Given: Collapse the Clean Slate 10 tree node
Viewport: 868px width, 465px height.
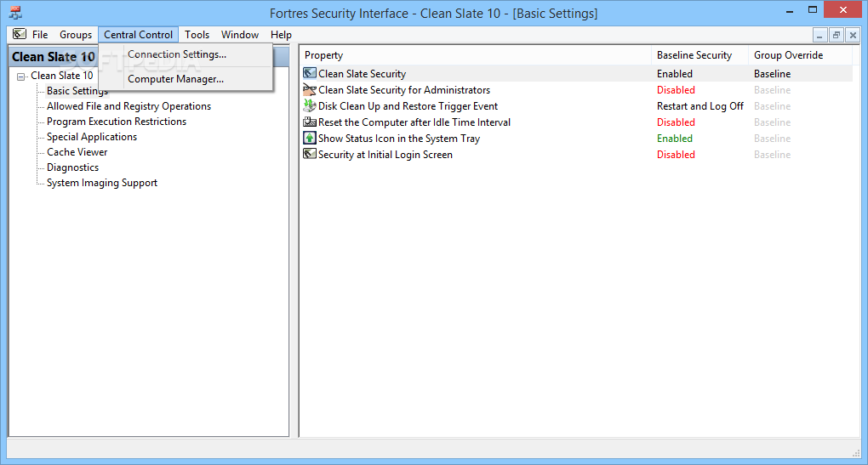Looking at the screenshot, I should tap(21, 77).
